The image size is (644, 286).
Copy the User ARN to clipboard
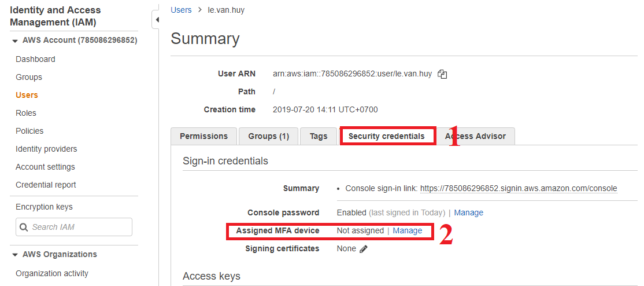tap(443, 74)
